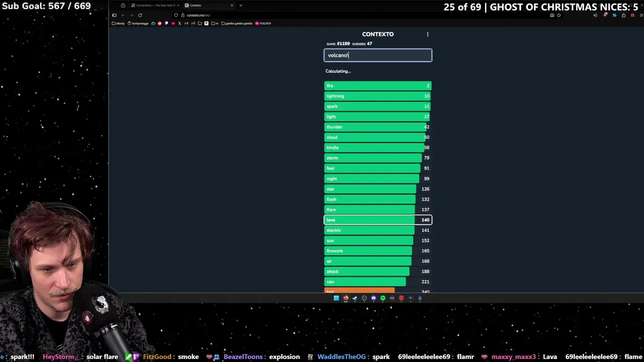Open Steam from the taskbar
The width and height of the screenshot is (644, 362).
355,298
